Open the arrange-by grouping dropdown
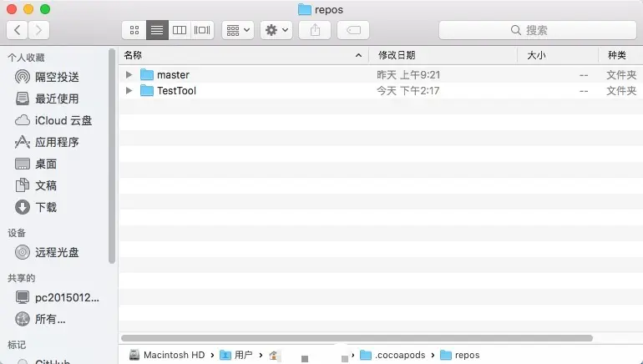Image resolution: width=643 pixels, height=364 pixels. coord(238,30)
